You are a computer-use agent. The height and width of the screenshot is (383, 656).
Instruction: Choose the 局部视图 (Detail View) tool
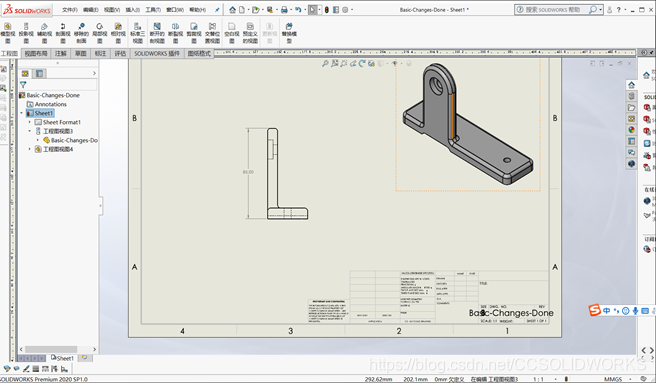pyautogui.click(x=100, y=33)
